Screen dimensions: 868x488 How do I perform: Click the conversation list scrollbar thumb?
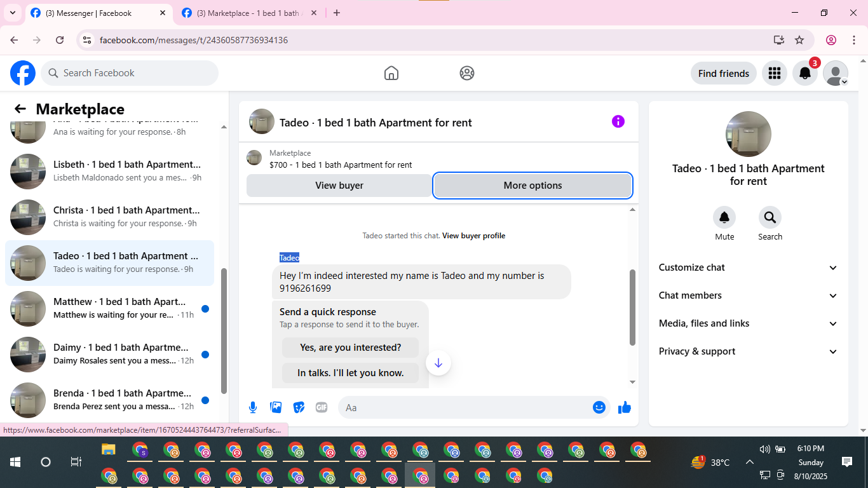pyautogui.click(x=224, y=330)
